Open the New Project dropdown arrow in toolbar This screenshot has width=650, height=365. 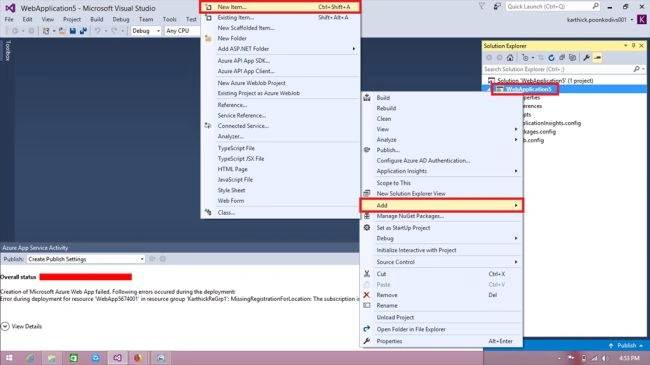coord(53,31)
